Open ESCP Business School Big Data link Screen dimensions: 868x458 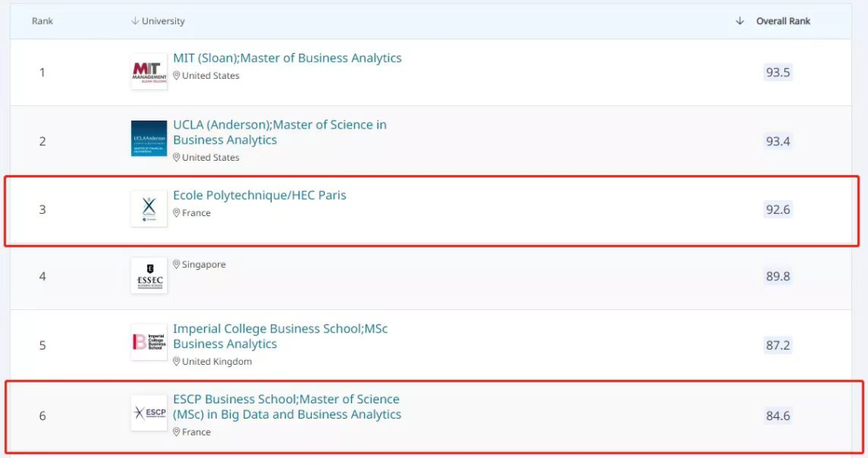(286, 407)
